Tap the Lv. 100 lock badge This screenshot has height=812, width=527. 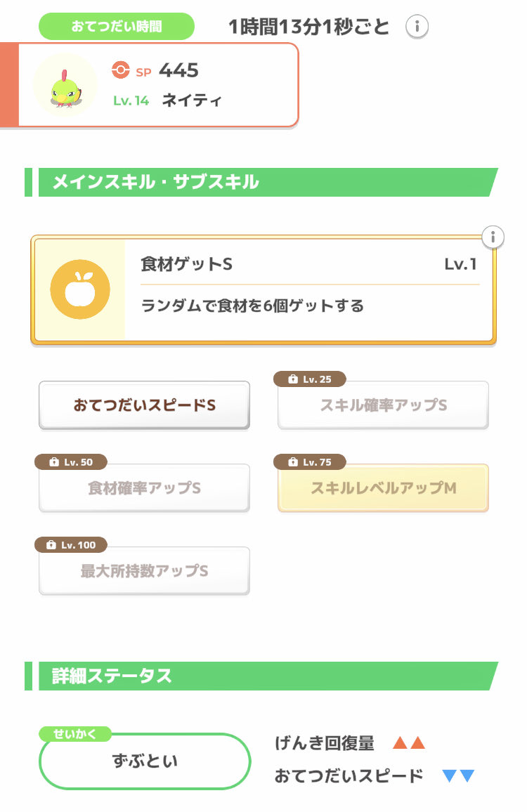click(70, 545)
